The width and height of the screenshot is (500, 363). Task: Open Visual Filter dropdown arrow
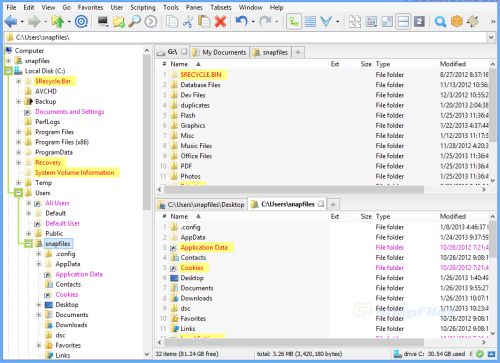[338, 22]
